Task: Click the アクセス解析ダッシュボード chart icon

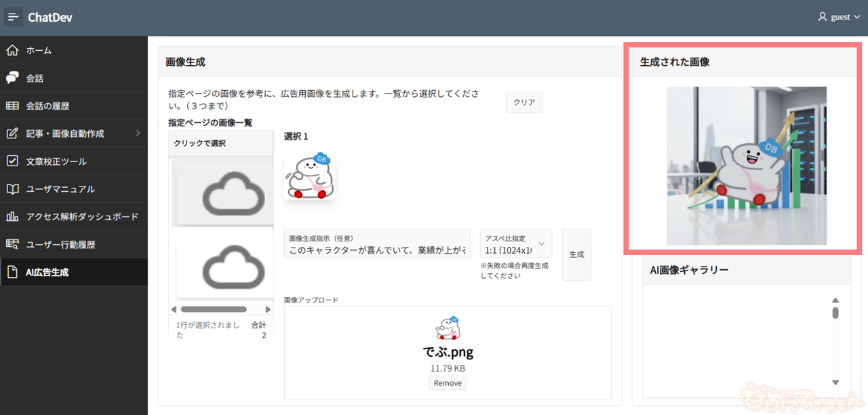Action: [13, 216]
